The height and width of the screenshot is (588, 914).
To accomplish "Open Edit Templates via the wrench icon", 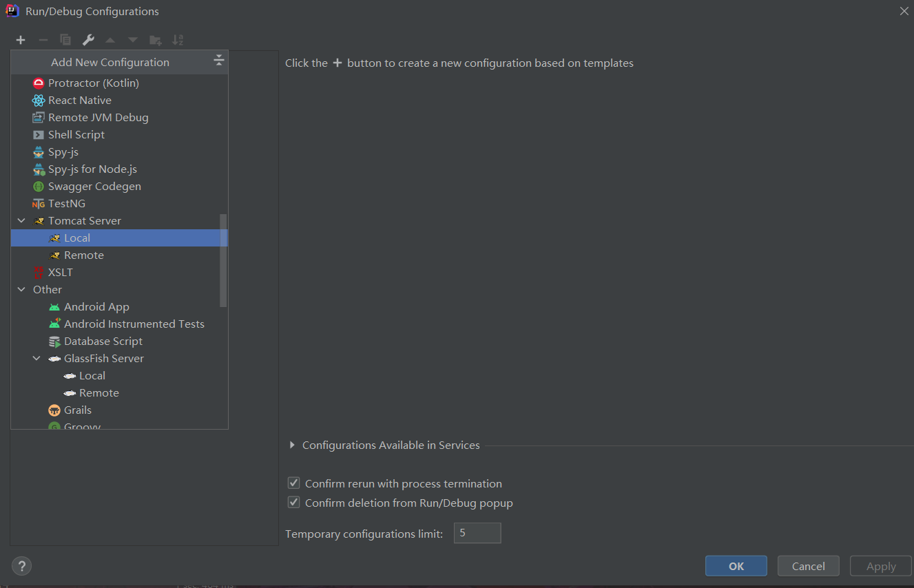I will [x=88, y=40].
